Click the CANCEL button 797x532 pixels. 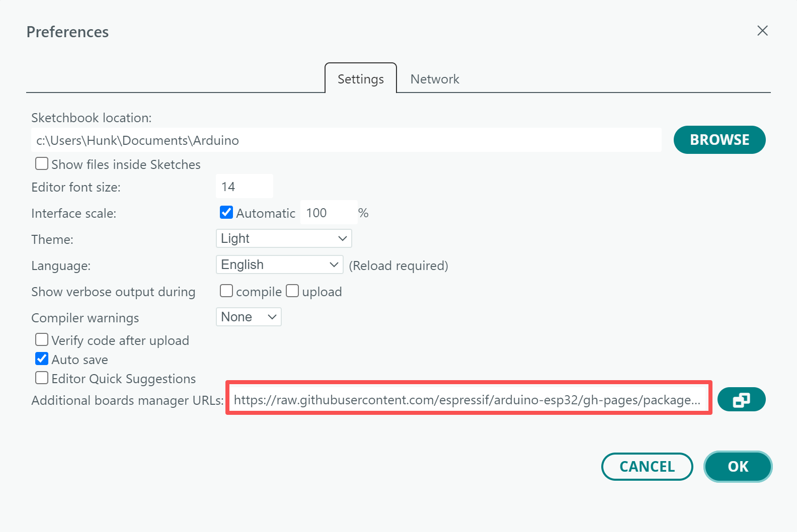coord(647,467)
